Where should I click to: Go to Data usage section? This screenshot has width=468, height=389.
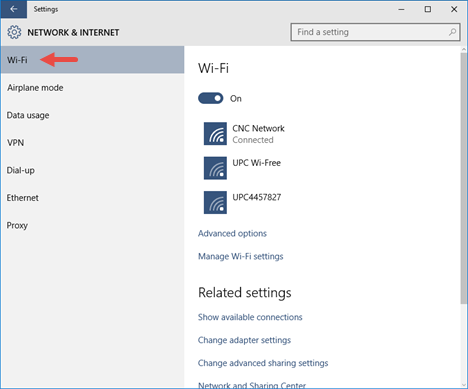(x=92, y=115)
